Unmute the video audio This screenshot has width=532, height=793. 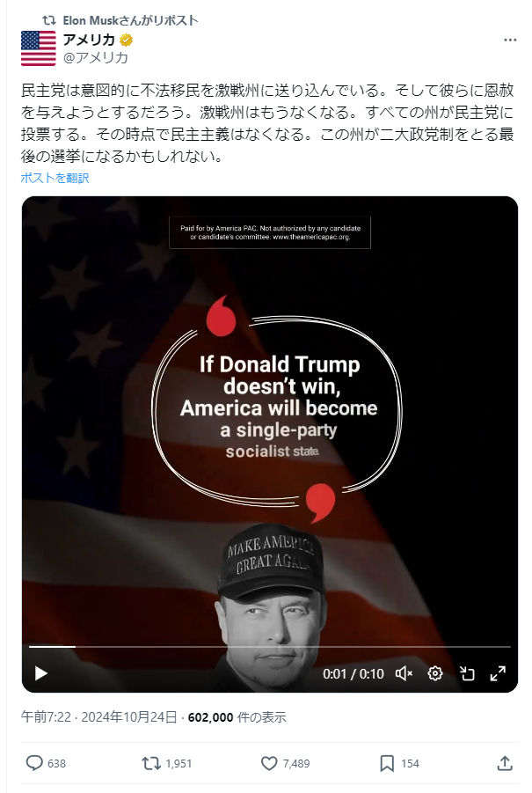point(404,673)
